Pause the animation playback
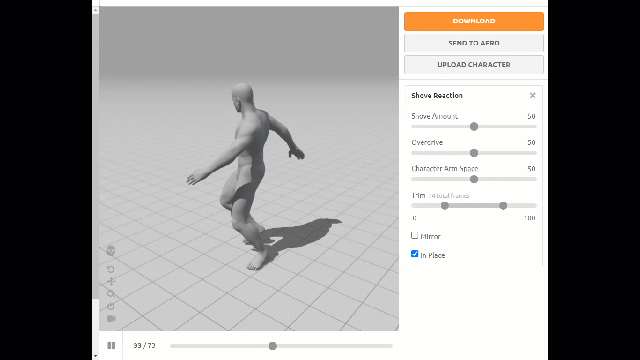Screen dimensions: 640x360 pos(111,346)
